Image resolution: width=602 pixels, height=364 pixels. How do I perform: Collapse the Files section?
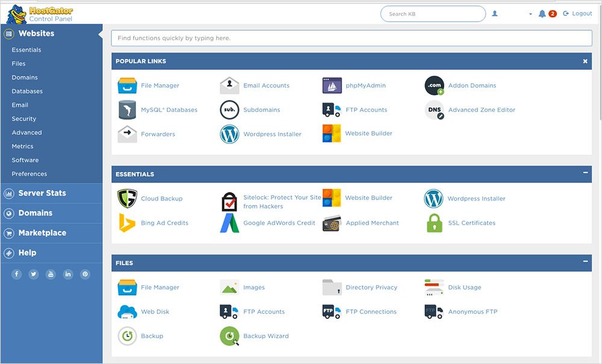[x=585, y=262]
